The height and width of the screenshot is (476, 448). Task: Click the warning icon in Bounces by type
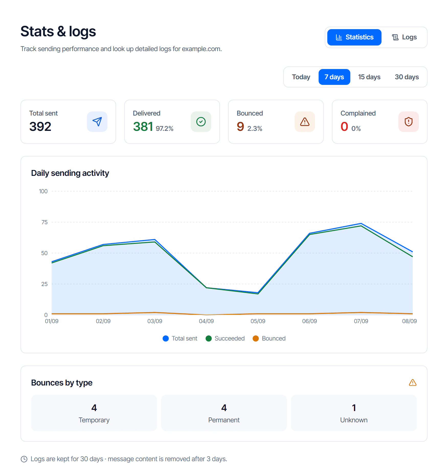[x=413, y=382]
